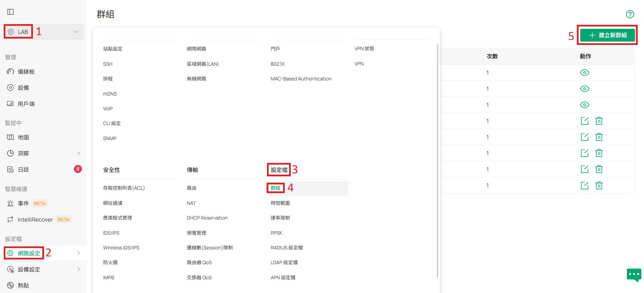644x293 pixels.
Task: Open VPN 狀態 menu entry
Action: pyautogui.click(x=364, y=49)
